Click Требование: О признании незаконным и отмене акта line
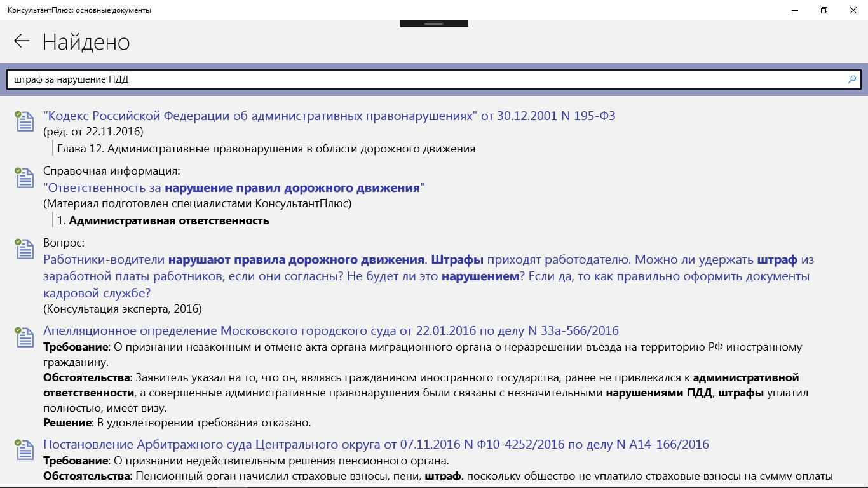 pos(423,355)
